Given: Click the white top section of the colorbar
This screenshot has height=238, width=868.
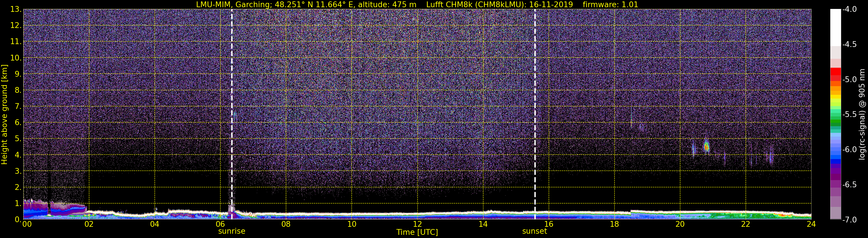Looking at the screenshot, I should coord(836,28).
